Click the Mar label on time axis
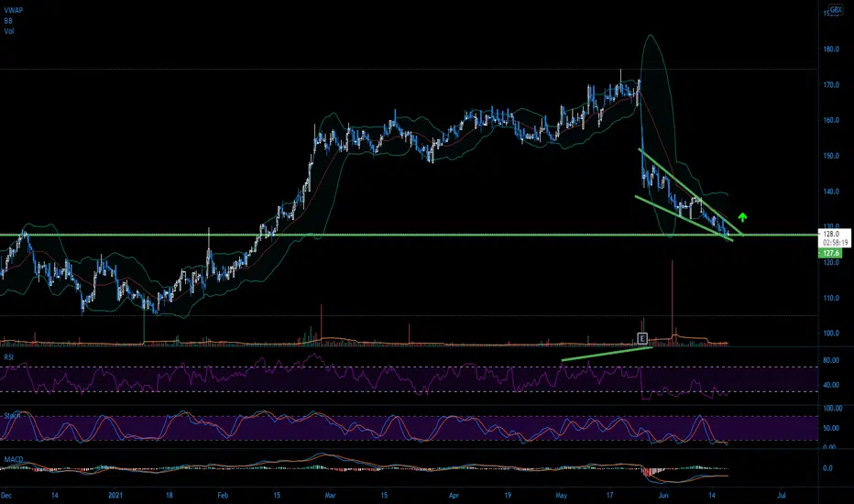 click(330, 495)
